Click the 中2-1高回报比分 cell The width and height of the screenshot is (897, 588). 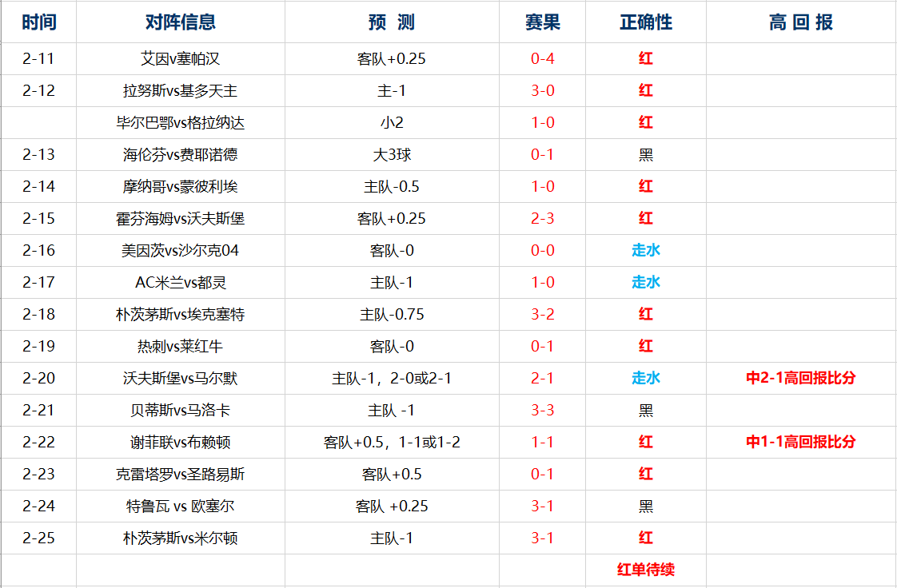pos(801,379)
